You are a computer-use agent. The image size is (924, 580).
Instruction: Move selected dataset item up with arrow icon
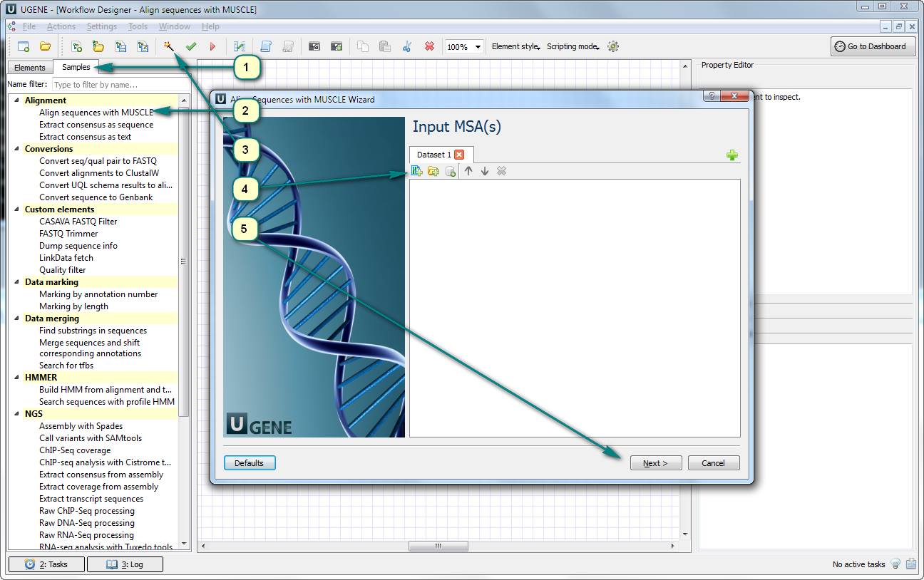pyautogui.click(x=468, y=170)
